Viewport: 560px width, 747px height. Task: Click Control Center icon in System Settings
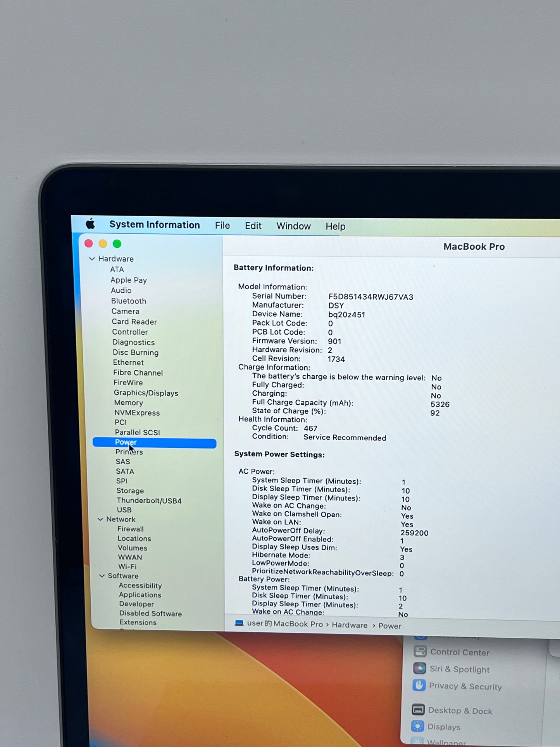(420, 651)
